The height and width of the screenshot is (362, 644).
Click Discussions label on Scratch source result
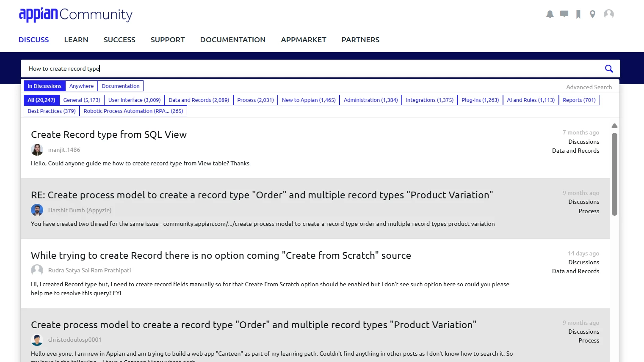tap(583, 262)
